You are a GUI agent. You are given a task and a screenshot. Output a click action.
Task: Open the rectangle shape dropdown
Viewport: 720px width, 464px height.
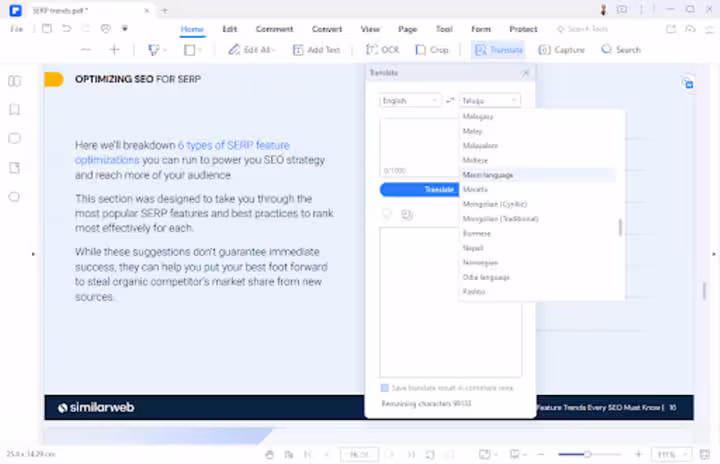(193, 50)
